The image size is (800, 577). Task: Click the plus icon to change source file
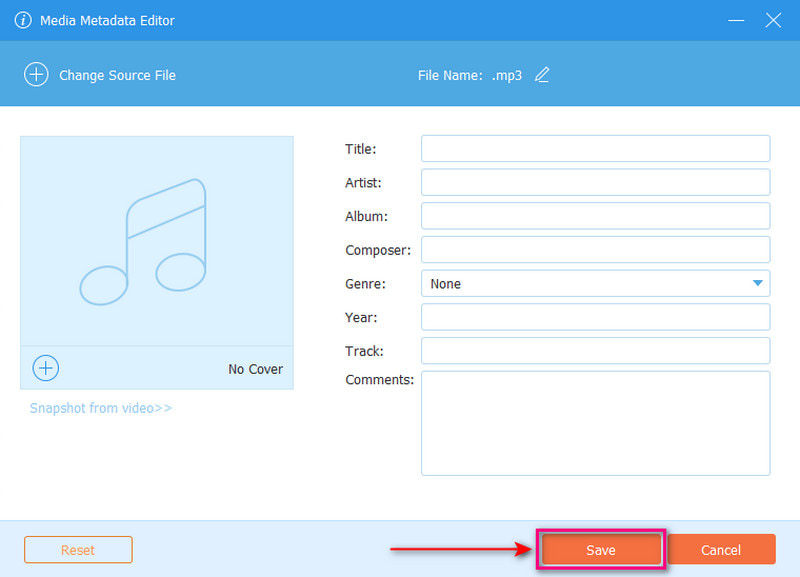(36, 75)
